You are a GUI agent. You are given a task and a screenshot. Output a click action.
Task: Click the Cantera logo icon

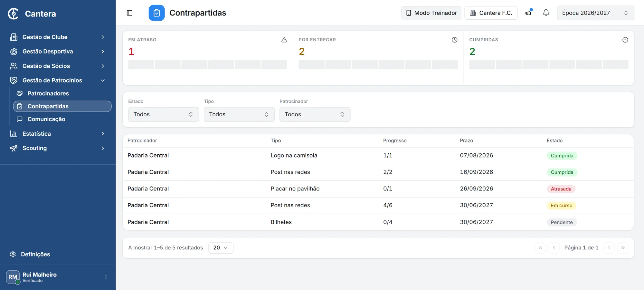(13, 14)
